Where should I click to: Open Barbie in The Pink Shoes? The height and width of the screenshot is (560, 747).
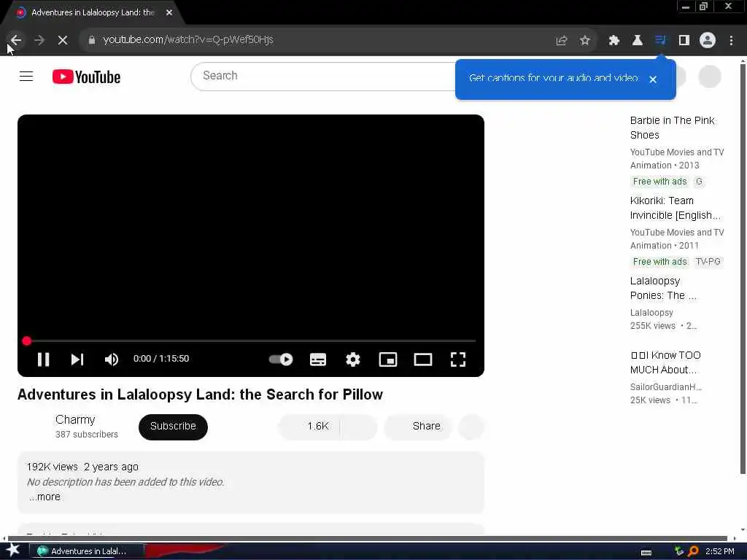click(672, 128)
